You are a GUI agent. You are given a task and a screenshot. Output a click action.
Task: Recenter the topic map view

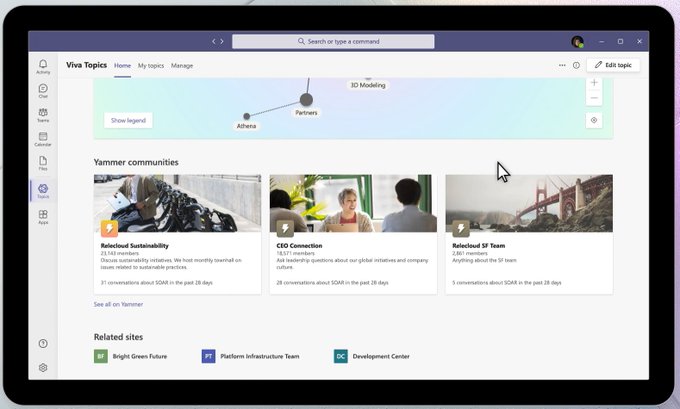pos(594,120)
